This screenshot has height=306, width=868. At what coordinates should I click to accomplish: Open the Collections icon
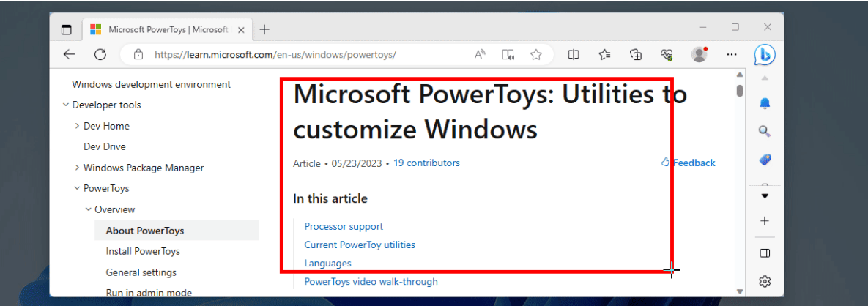coord(636,54)
